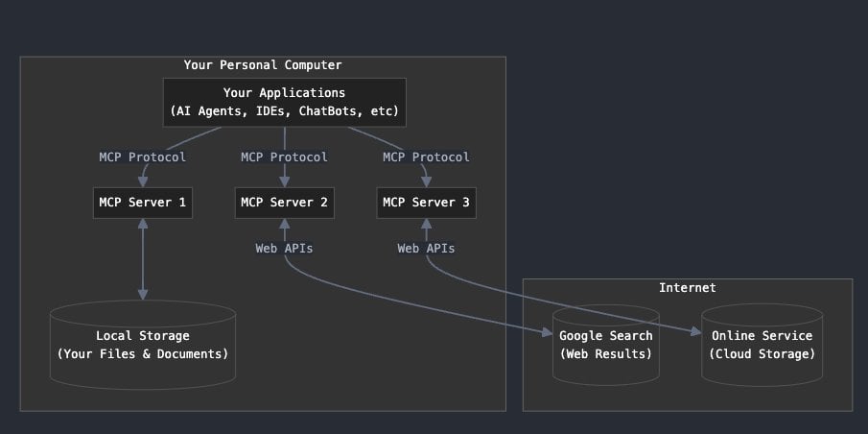The width and height of the screenshot is (868, 434).
Task: Select the Online Service cloud storage cylinder
Action: (x=762, y=345)
